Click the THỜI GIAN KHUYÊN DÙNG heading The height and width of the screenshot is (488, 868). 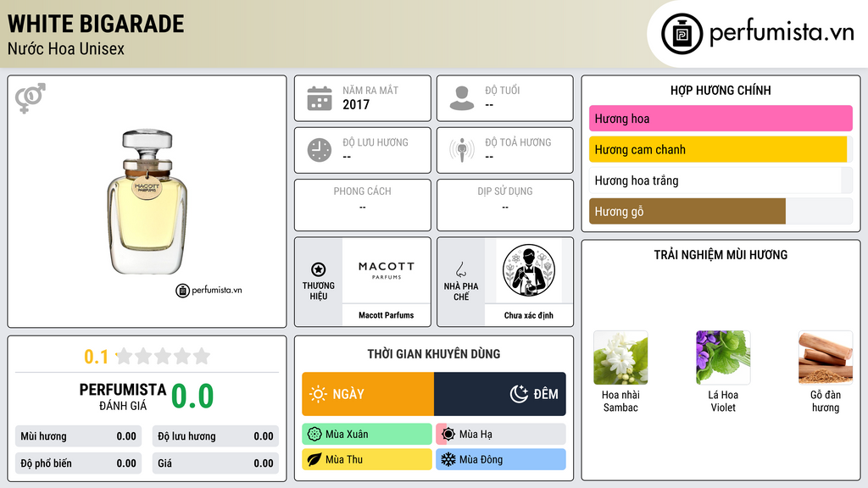pyautogui.click(x=434, y=354)
